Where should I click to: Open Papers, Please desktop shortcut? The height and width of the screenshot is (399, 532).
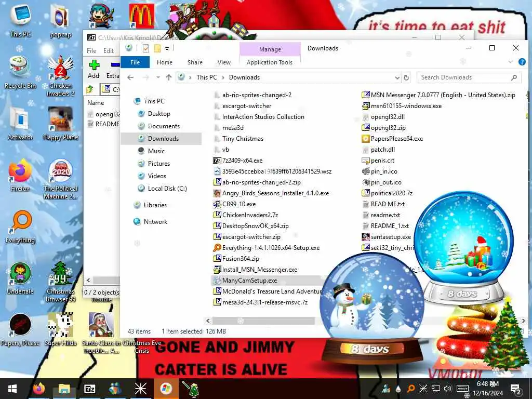(20, 329)
